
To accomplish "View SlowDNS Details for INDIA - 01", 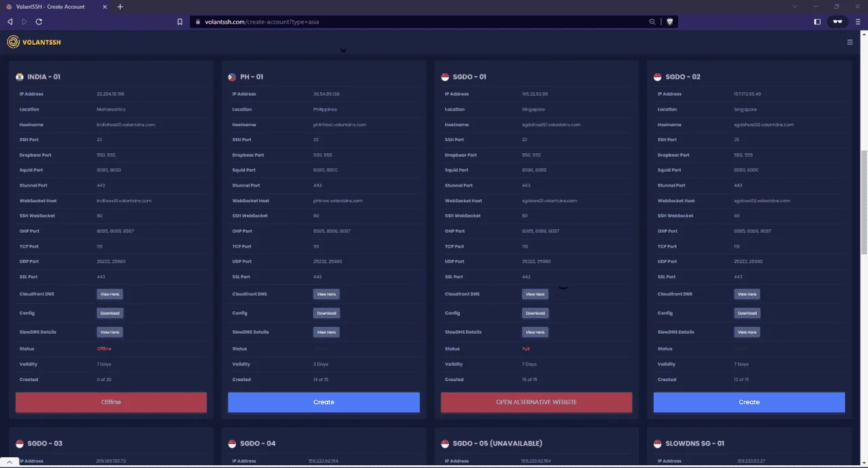I will tap(110, 332).
